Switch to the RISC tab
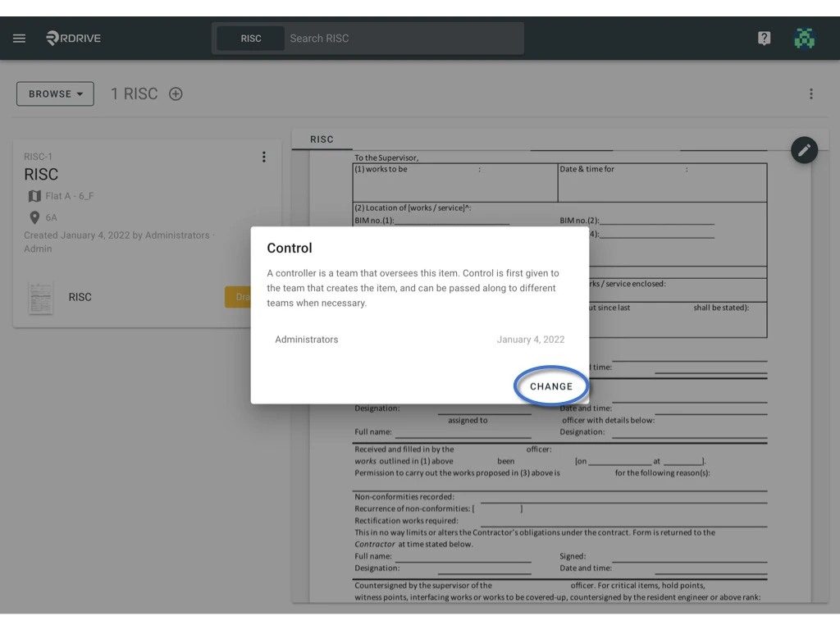This screenshot has height=630, width=840. click(322, 139)
